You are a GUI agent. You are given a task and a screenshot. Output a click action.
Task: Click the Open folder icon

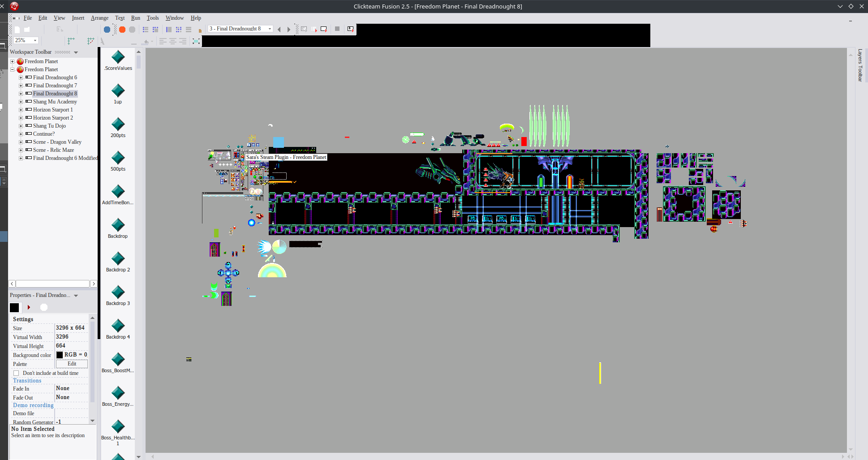coord(27,30)
